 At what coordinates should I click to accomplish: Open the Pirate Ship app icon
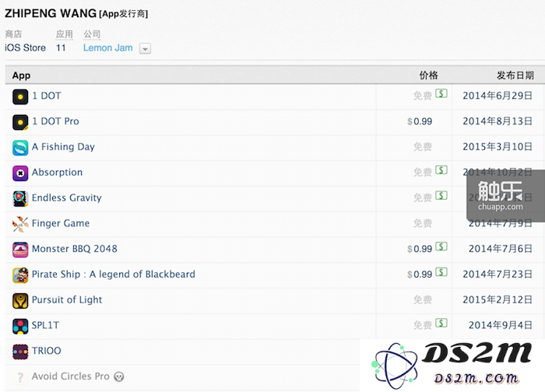[20, 275]
